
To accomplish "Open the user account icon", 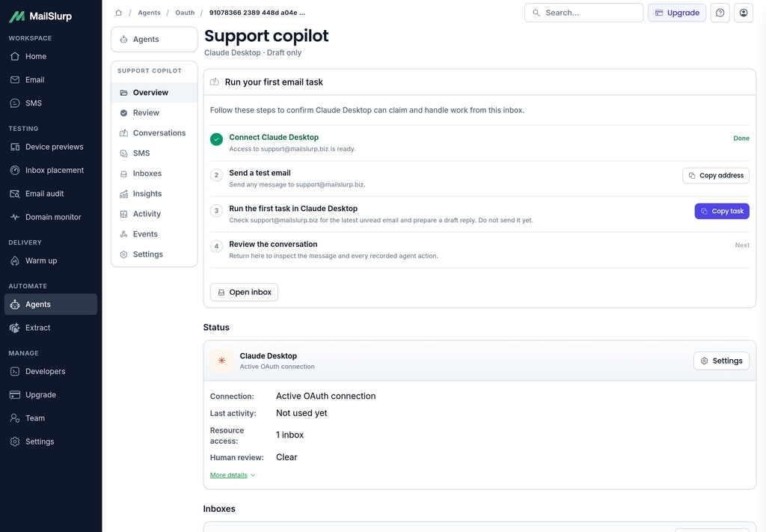I will click(x=744, y=13).
